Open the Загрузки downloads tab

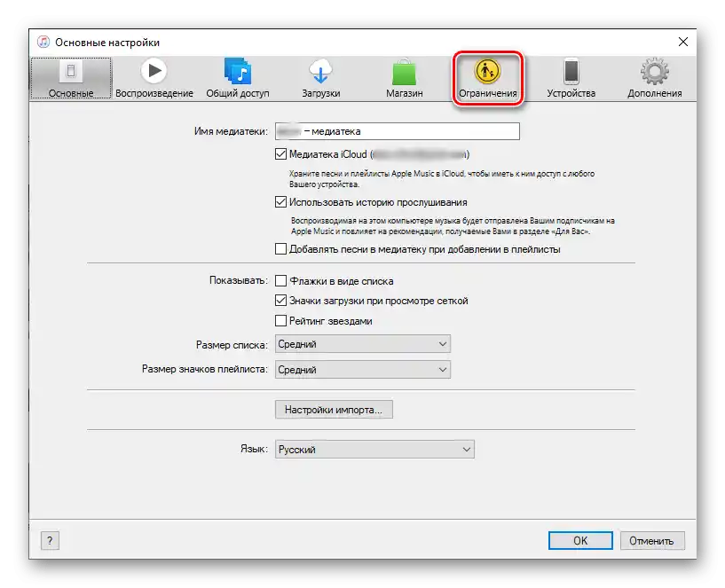tap(321, 78)
